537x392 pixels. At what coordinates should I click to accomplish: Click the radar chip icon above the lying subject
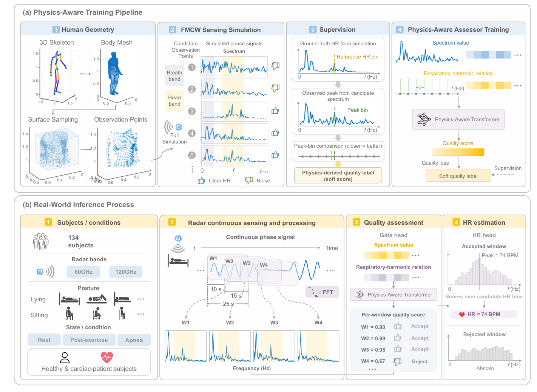[x=178, y=238]
